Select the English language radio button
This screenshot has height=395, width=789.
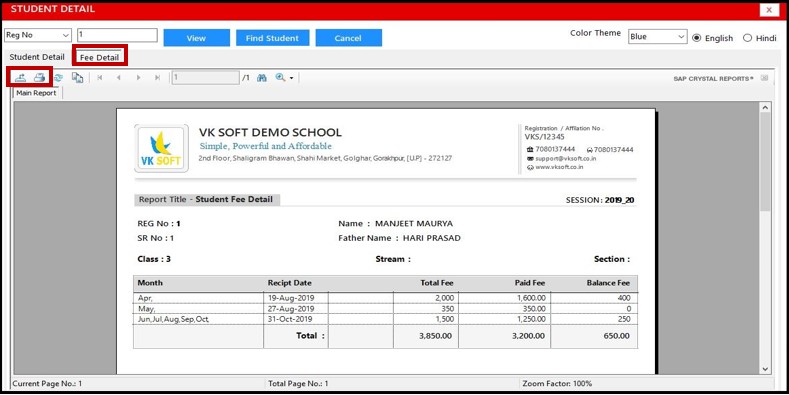pyautogui.click(x=696, y=38)
